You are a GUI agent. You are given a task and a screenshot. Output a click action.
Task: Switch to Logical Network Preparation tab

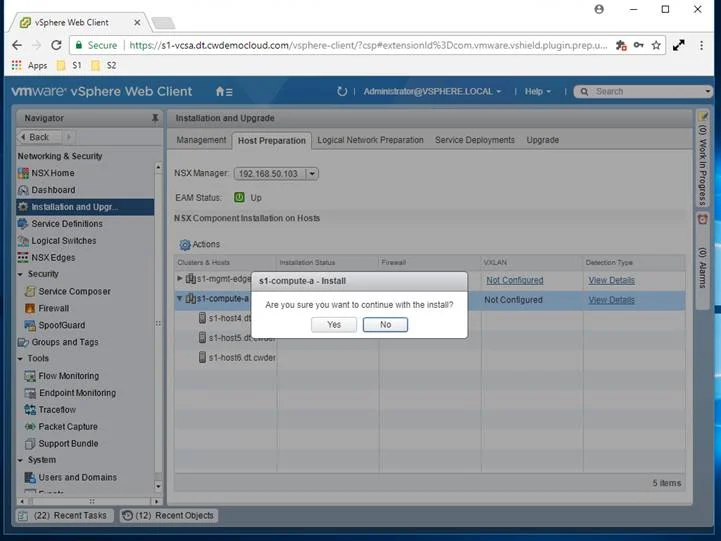[x=370, y=140]
